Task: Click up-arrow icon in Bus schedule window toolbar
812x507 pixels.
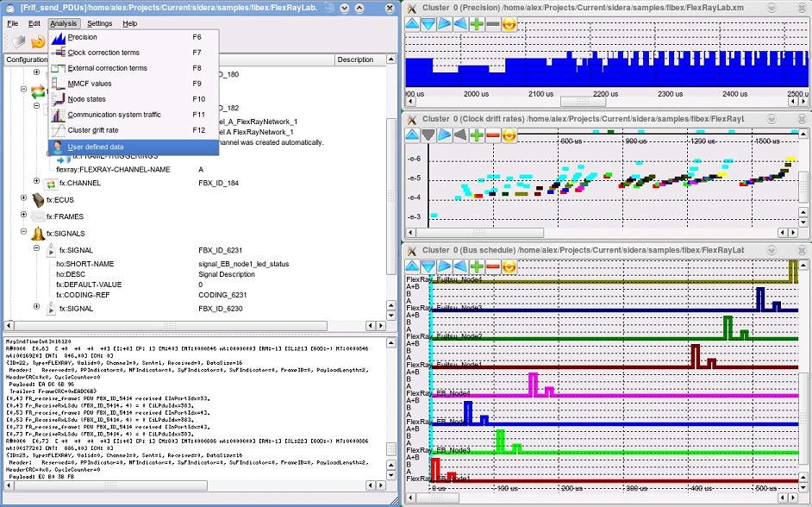Action: click(x=412, y=266)
